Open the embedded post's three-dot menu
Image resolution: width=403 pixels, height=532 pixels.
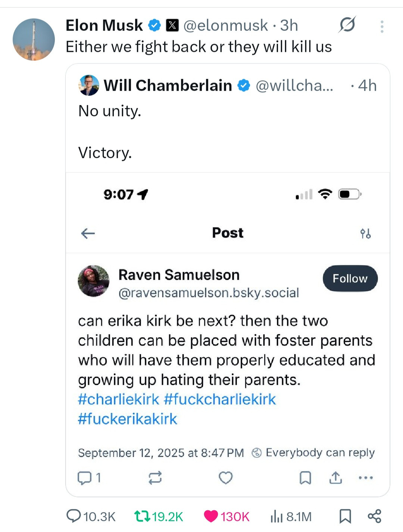point(366,477)
